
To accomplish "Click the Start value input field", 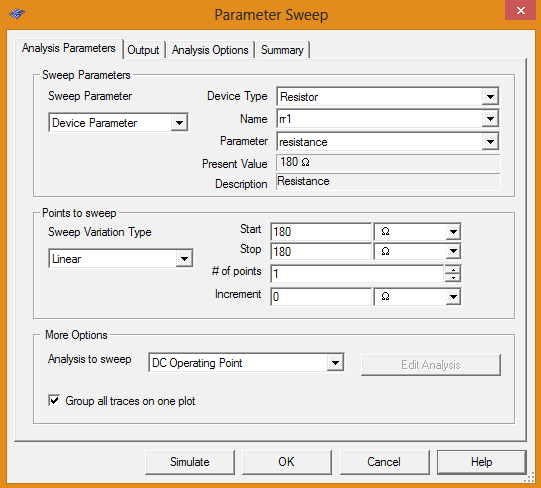I will pos(321,232).
